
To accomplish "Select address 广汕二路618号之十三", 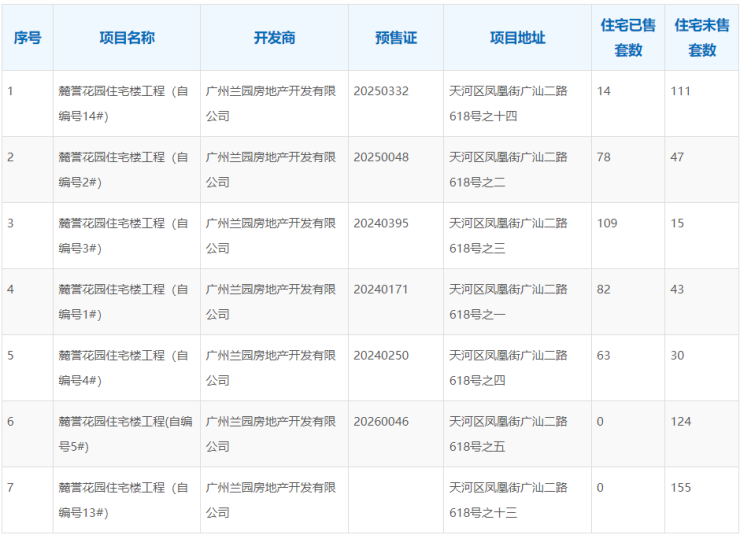I will pos(508,500).
